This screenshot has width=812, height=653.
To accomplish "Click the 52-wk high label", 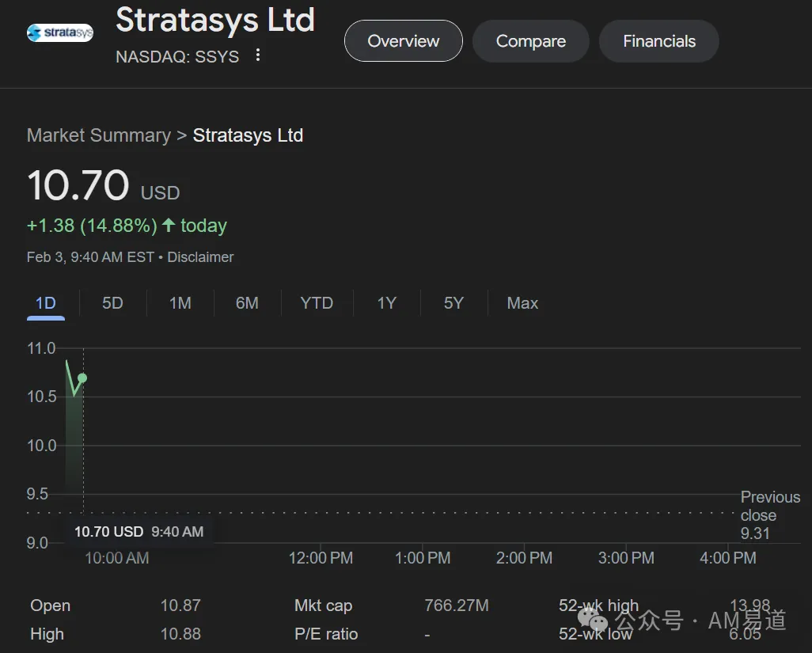I will [x=598, y=606].
